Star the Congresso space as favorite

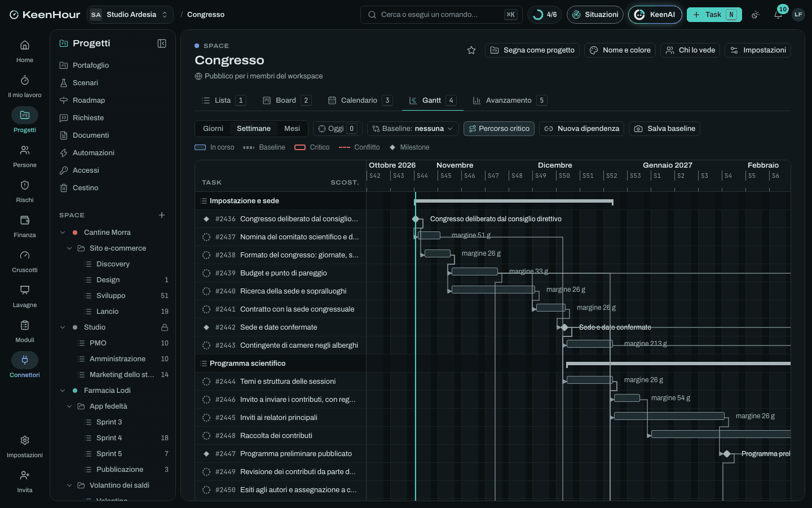coord(471,50)
